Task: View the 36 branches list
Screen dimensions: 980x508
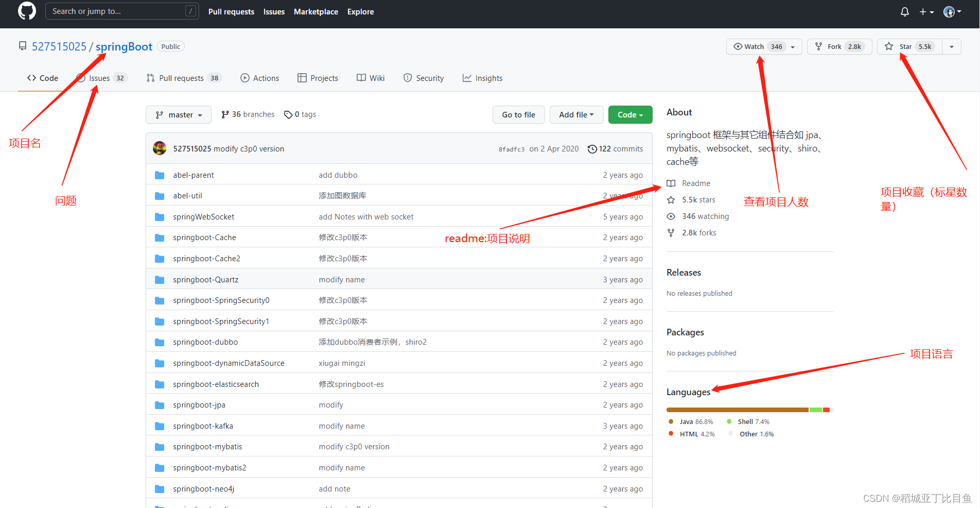Action: 248,114
